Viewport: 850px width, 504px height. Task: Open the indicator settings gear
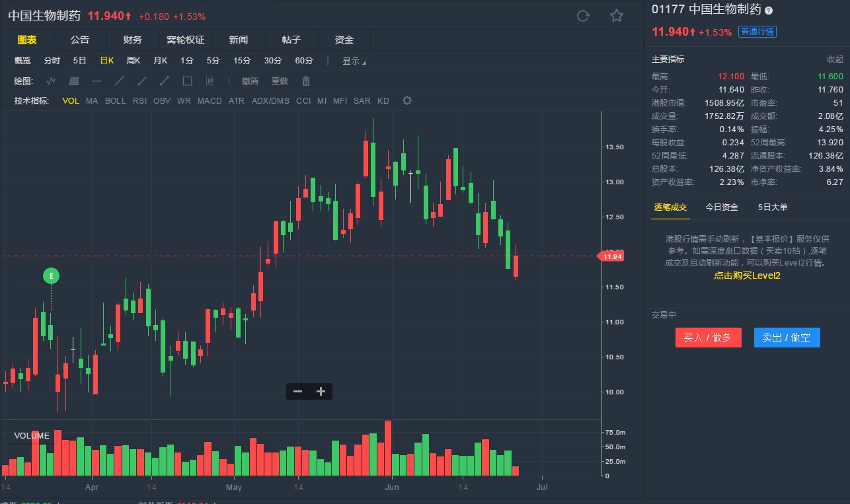pos(407,101)
